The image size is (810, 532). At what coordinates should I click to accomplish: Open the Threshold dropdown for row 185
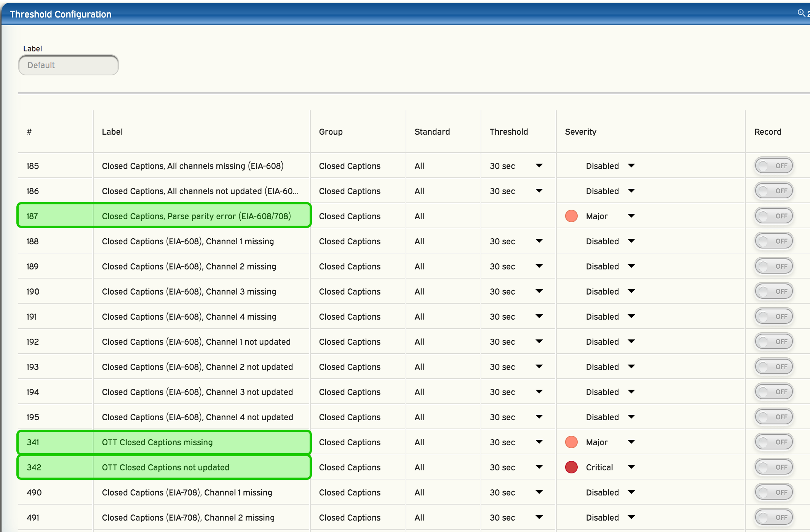pyautogui.click(x=539, y=166)
